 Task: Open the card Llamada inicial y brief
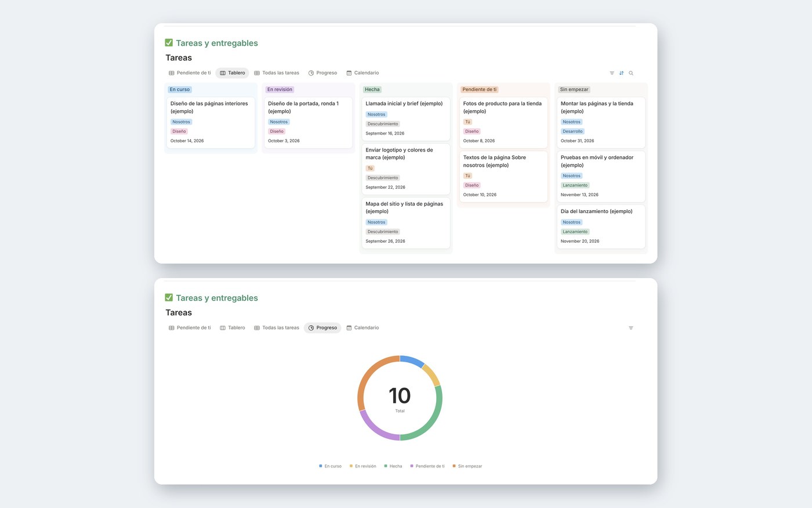[405, 118]
